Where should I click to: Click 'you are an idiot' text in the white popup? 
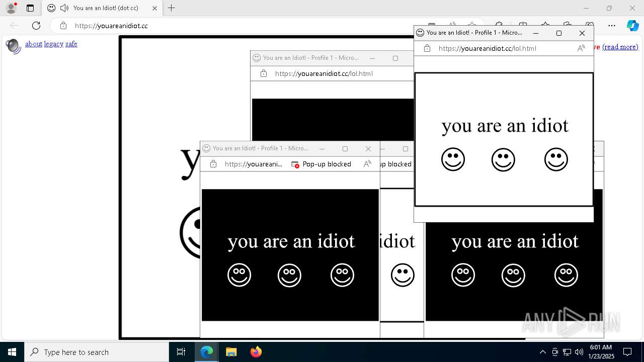tap(505, 126)
